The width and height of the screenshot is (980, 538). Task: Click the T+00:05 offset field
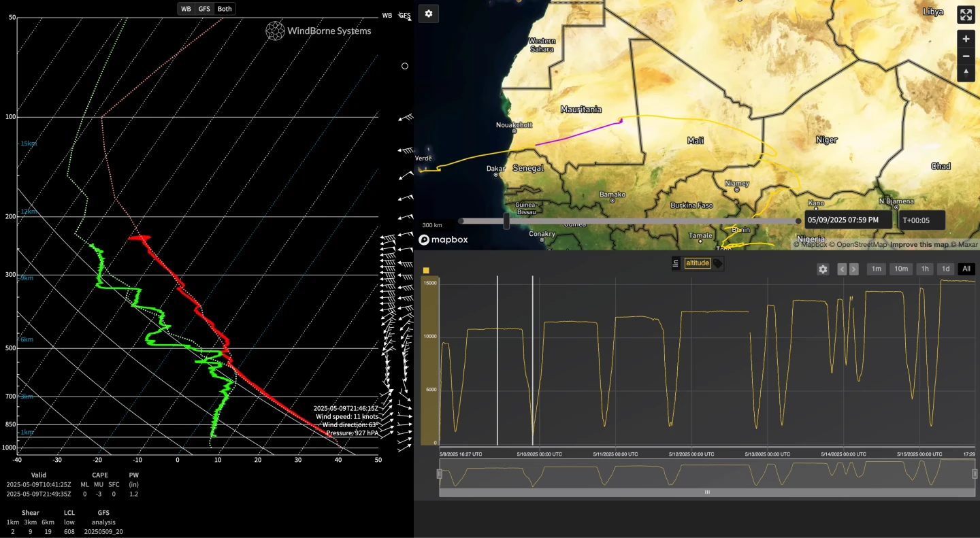(922, 220)
